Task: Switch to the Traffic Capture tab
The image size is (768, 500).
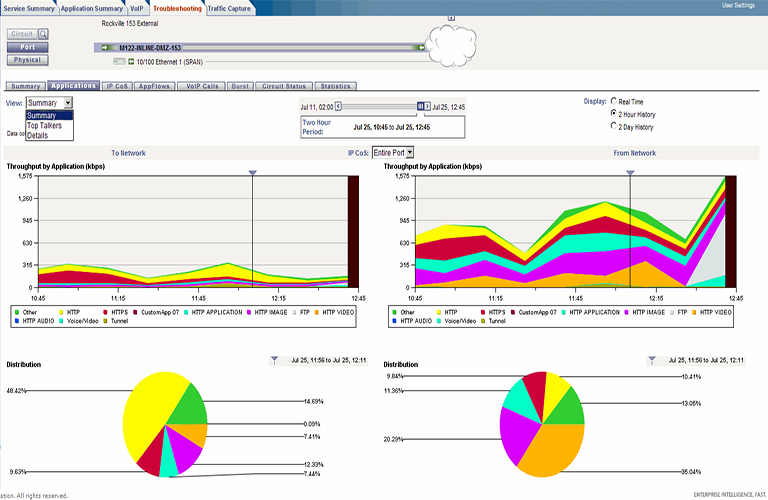Action: click(230, 7)
